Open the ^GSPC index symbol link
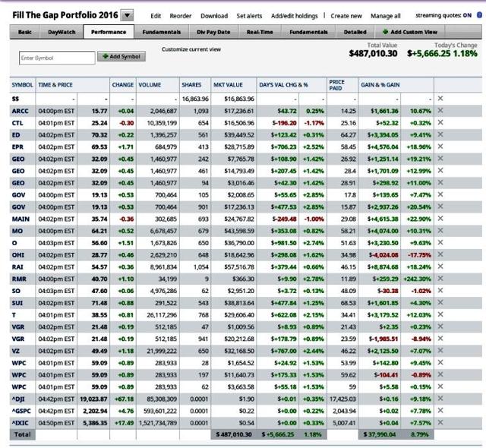Screen dimensions: 486x448 point(21,411)
